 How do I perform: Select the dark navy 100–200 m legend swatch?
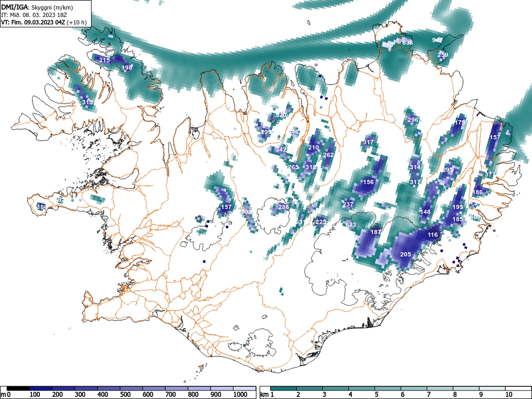click(41, 388)
